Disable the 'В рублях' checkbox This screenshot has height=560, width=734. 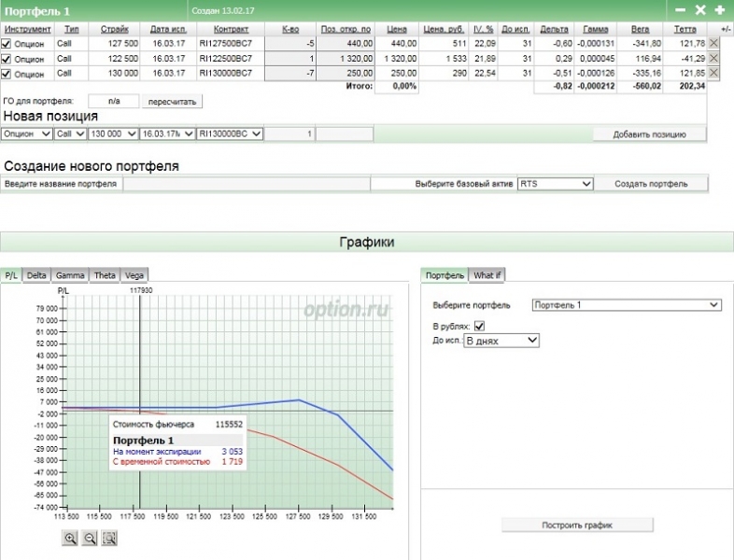click(480, 326)
